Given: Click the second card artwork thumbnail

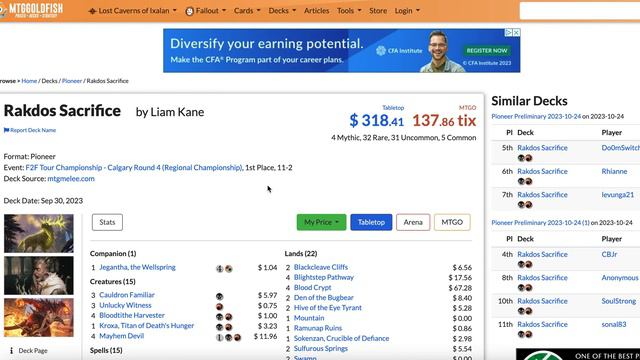Looking at the screenshot, I should pos(39,276).
